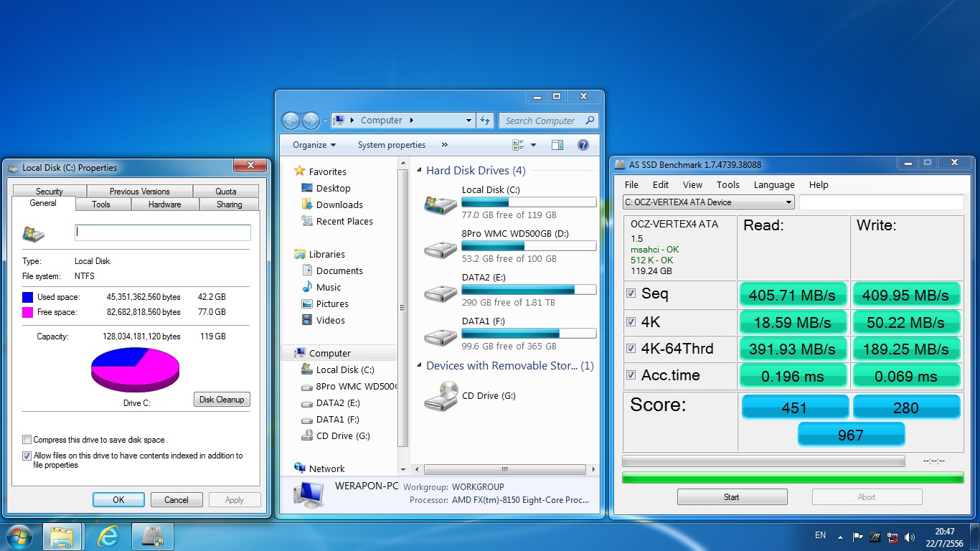The height and width of the screenshot is (551, 980).
Task: Switch to the Sharing tab in Properties
Action: tap(230, 204)
